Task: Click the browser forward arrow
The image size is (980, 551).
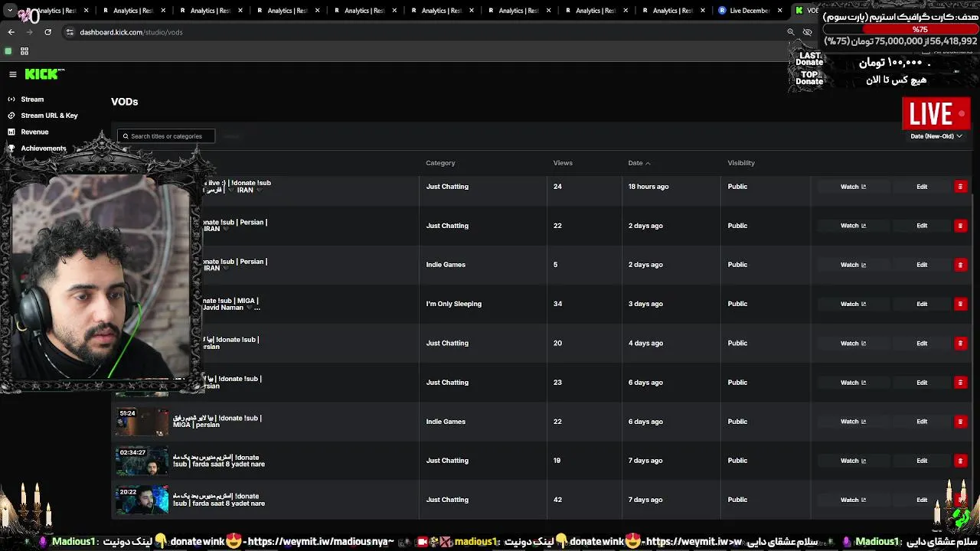Action: tap(30, 32)
